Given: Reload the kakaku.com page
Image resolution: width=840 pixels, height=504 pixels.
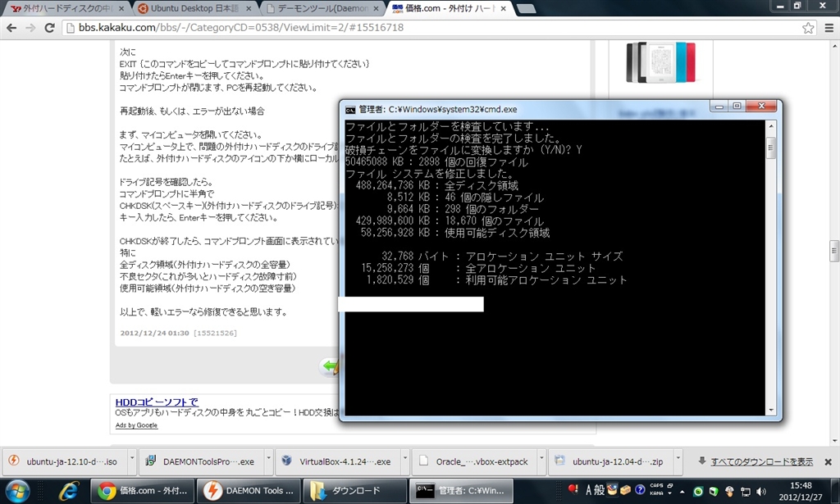Looking at the screenshot, I should [x=49, y=28].
